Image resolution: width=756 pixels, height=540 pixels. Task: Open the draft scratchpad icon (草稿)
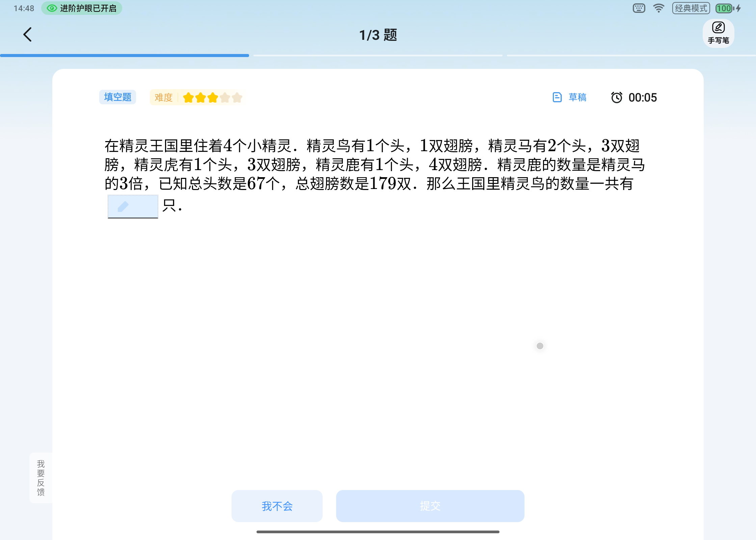[x=557, y=98]
